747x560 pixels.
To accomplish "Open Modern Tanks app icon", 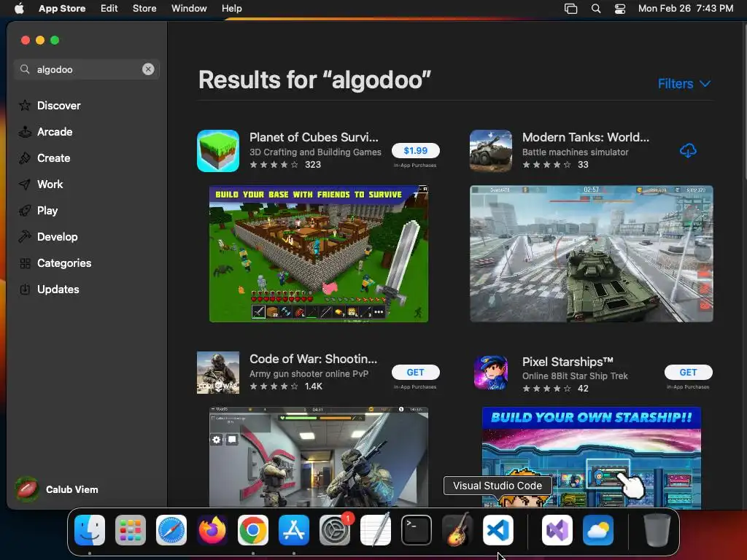I will [491, 151].
